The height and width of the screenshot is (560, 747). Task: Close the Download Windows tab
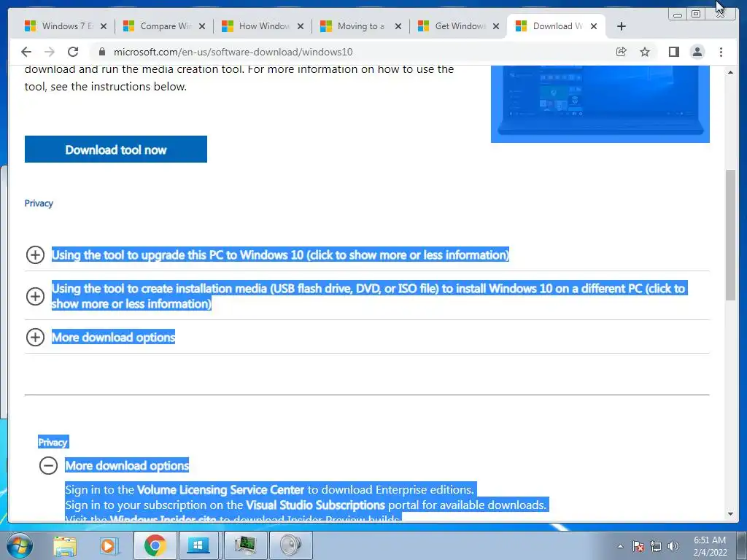[x=594, y=26]
